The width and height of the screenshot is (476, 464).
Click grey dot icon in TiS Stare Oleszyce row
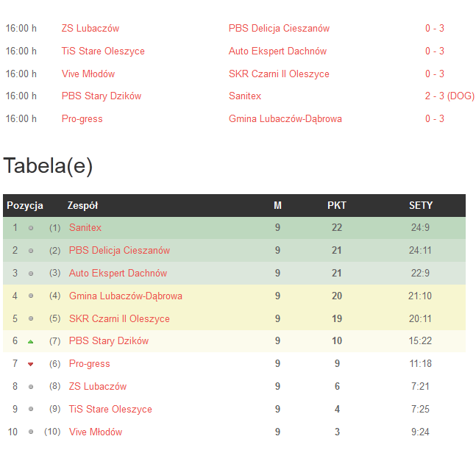click(x=31, y=410)
